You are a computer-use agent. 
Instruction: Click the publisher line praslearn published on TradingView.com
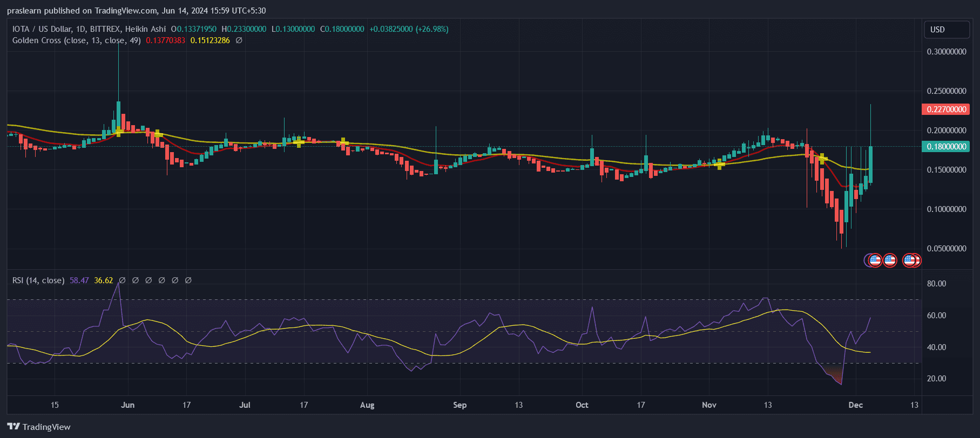pos(136,11)
